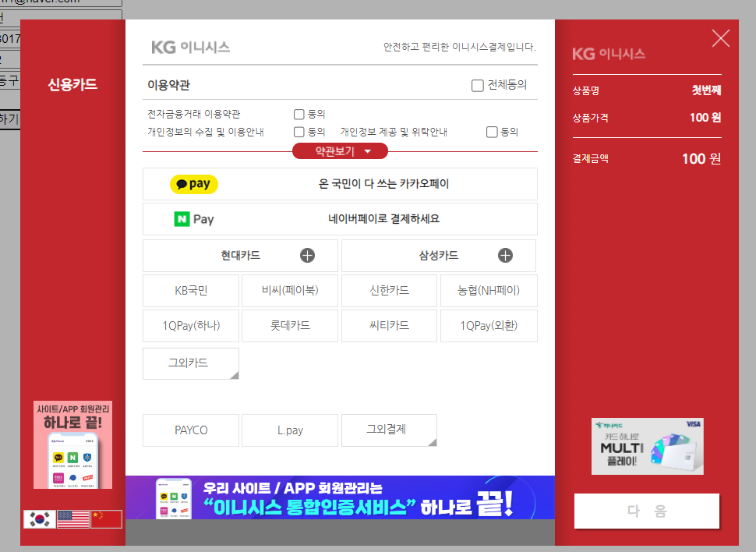This screenshot has width=756, height=552.
Task: Click the plus icon beside 현대카드
Action: coord(307,255)
